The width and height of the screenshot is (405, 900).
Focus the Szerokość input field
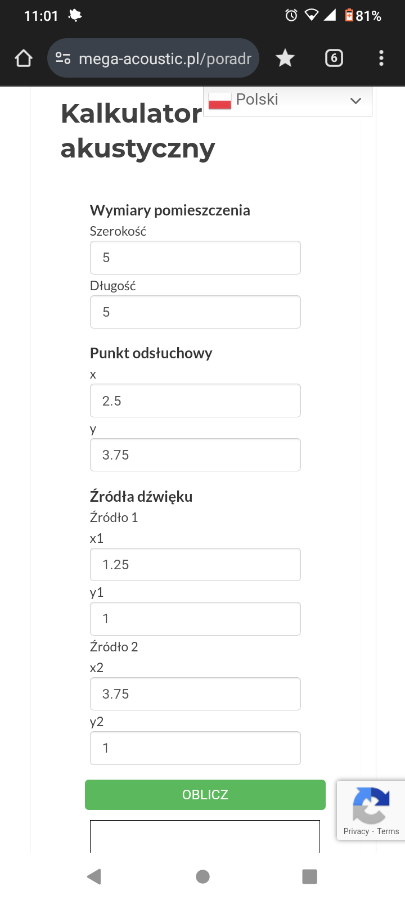tap(195, 258)
